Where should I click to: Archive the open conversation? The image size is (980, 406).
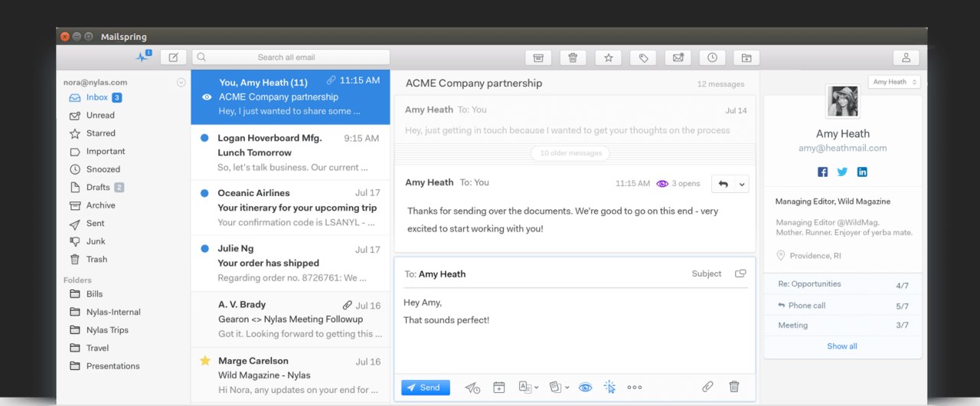point(538,57)
